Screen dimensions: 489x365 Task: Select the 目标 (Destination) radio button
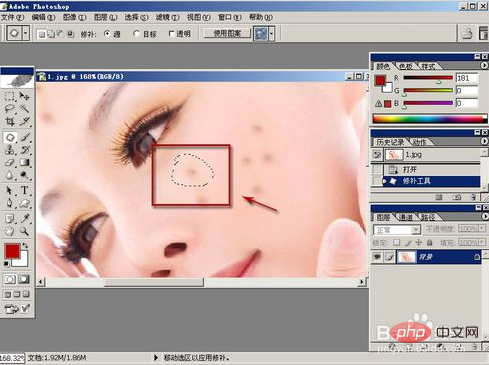(136, 33)
